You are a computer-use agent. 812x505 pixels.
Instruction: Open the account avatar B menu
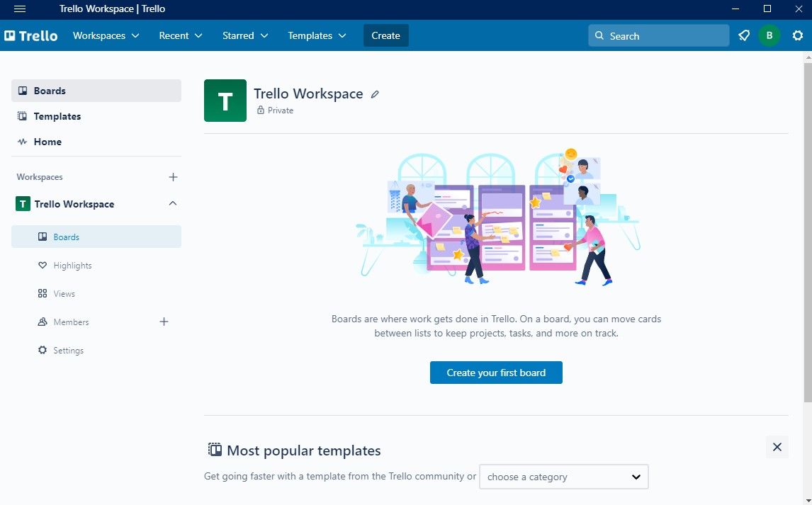pos(769,35)
